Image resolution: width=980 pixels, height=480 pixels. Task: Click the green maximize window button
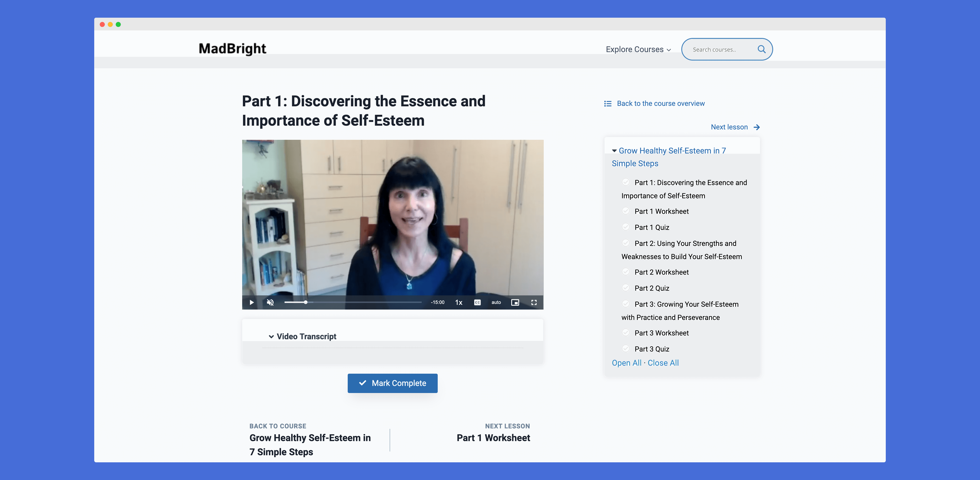118,24
